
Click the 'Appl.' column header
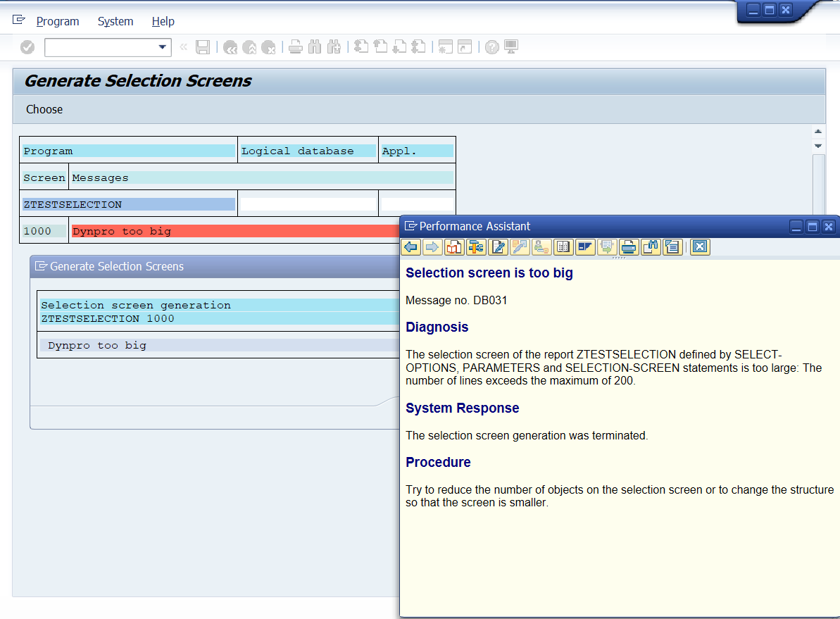pos(417,151)
